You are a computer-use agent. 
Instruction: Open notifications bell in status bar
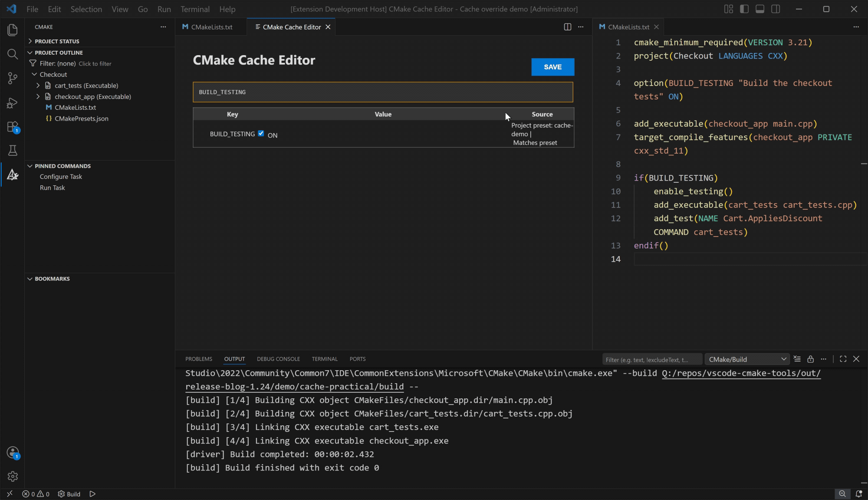point(858,494)
